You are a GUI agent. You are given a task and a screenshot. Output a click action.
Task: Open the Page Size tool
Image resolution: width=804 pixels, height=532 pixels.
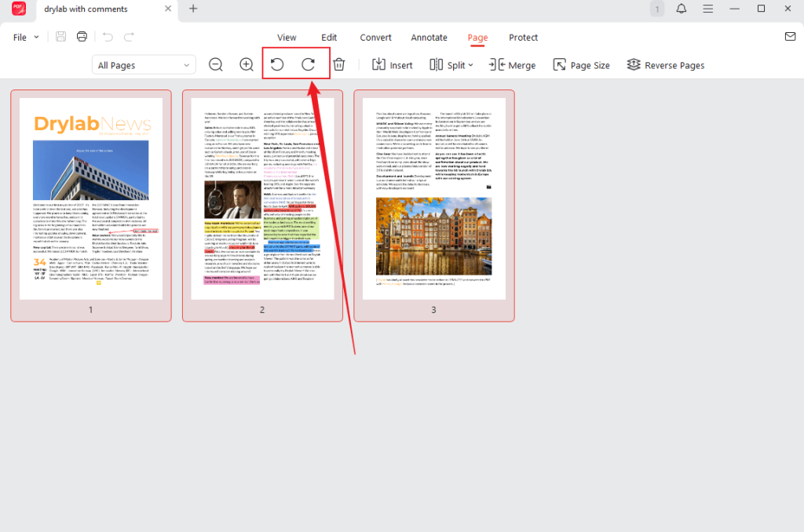click(x=581, y=65)
